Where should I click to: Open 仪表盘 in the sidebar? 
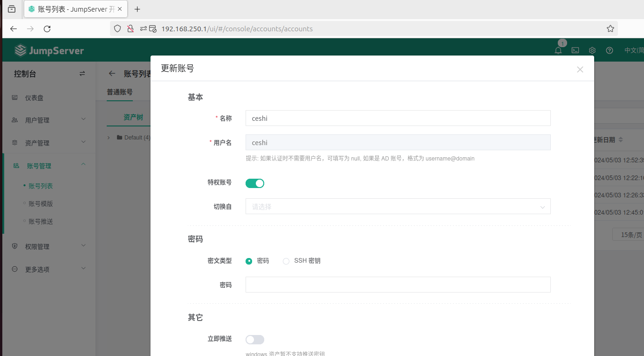click(x=34, y=98)
